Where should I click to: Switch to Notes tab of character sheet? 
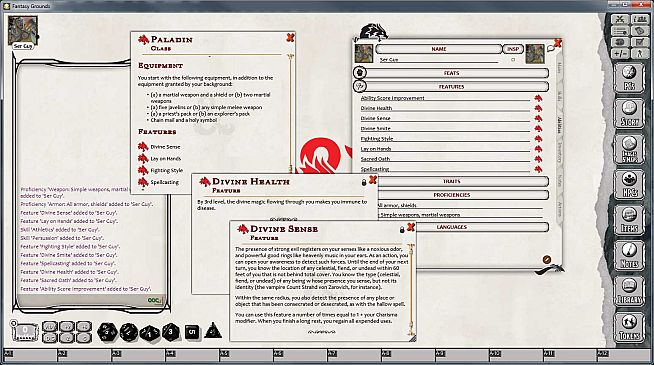coord(559,181)
